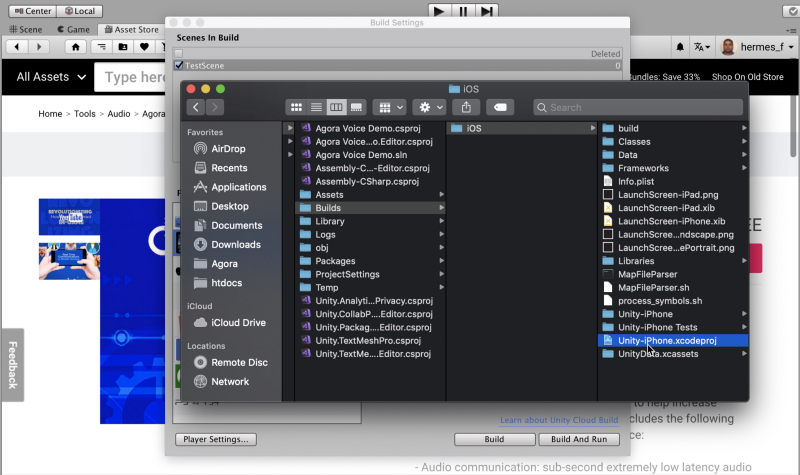Toggle Center pivot mode button
This screenshot has height=475, width=800.
tap(33, 11)
